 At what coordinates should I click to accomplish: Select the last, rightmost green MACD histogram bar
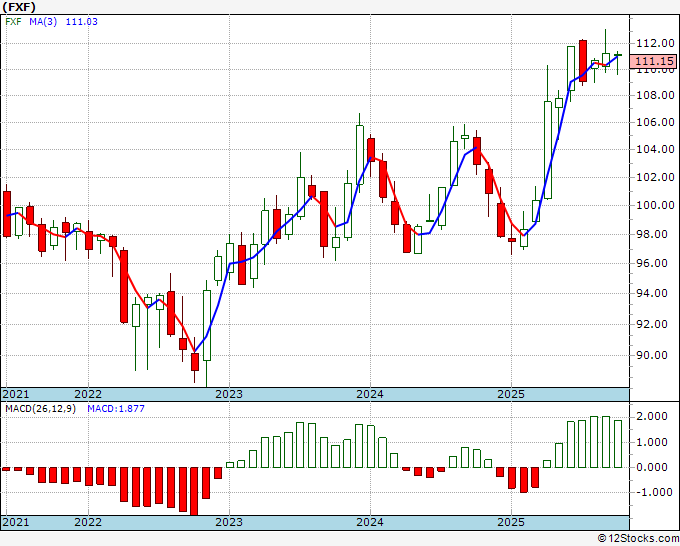click(618, 444)
